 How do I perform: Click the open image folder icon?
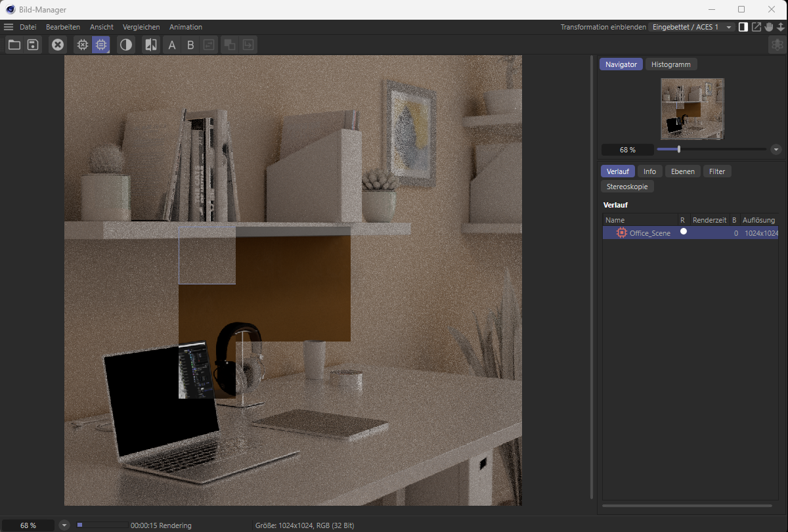(14, 45)
